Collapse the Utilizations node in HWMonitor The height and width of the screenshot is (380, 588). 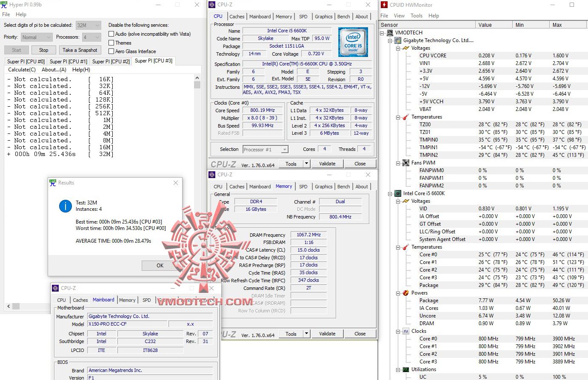[398, 369]
